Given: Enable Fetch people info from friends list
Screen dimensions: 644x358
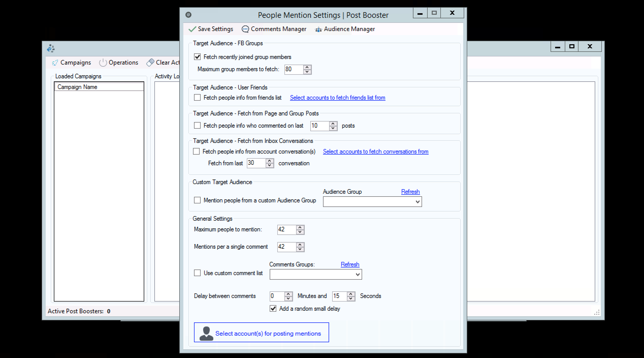Looking at the screenshot, I should [197, 97].
